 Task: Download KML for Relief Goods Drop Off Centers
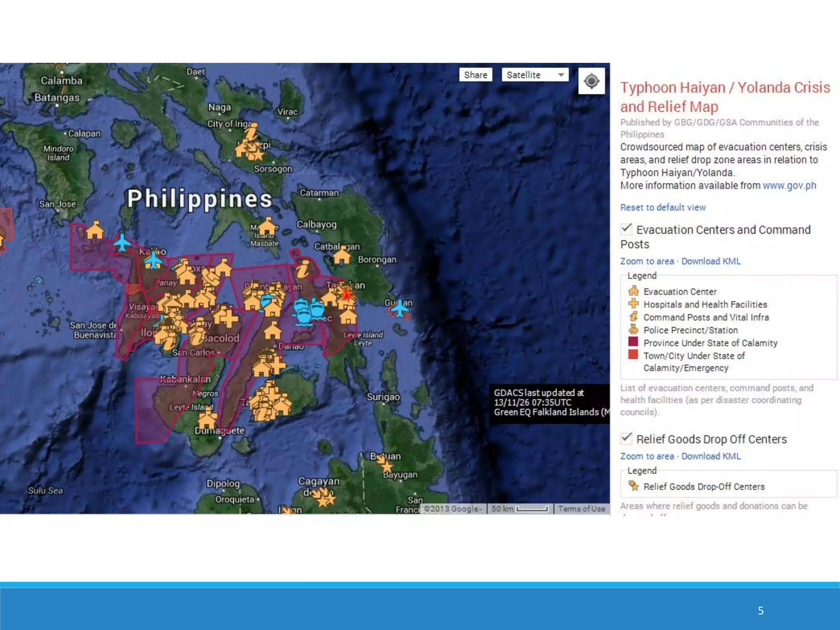(x=711, y=456)
